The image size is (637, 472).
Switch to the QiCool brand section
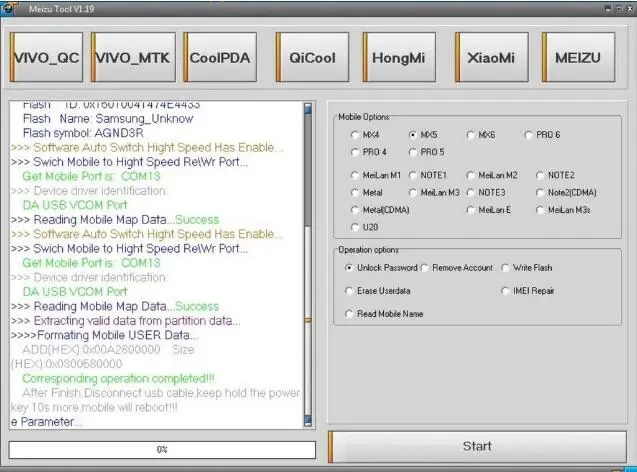pos(312,57)
